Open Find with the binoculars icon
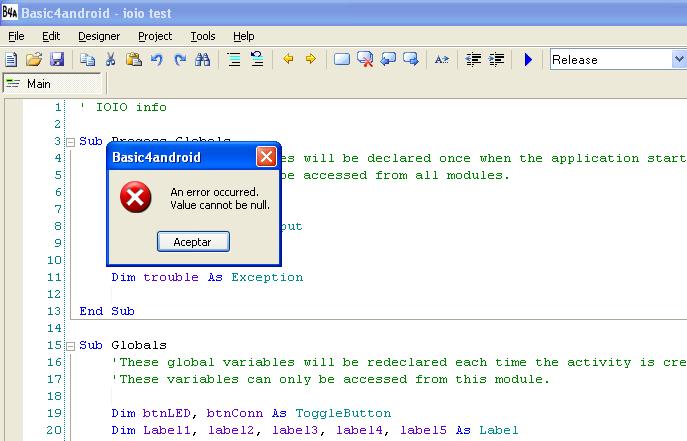This screenshot has height=441, width=687. pos(202,59)
